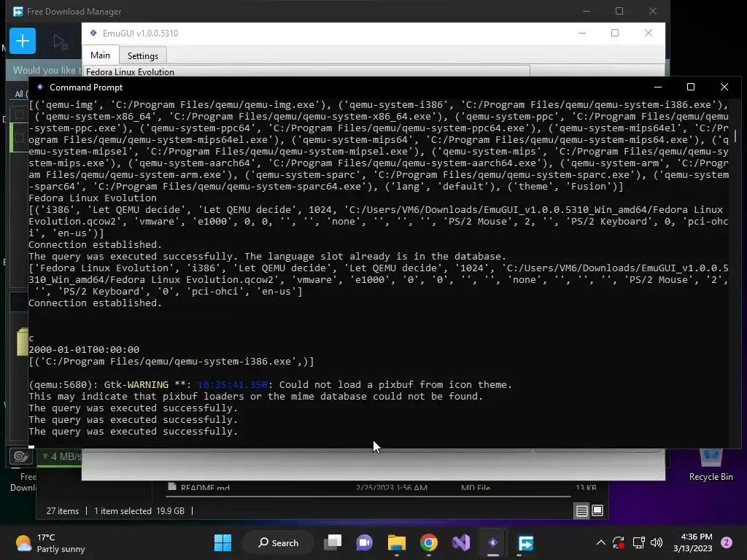Select README.md in the File Explorer list

(x=205, y=487)
